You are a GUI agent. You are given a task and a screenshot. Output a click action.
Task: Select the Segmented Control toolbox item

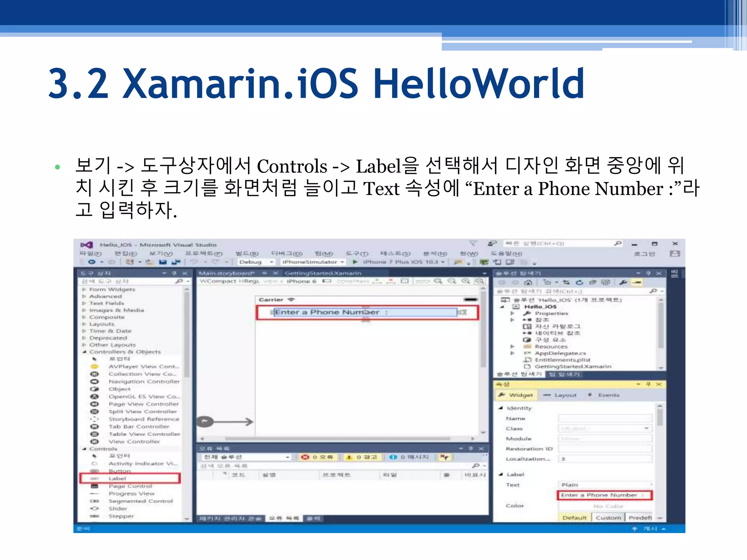pyautogui.click(x=140, y=501)
